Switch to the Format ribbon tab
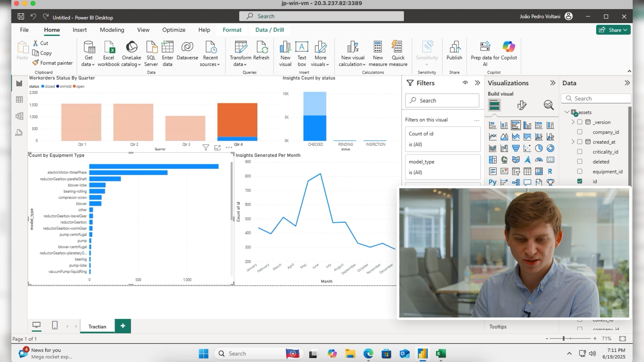The height and width of the screenshot is (362, 644). click(232, 30)
